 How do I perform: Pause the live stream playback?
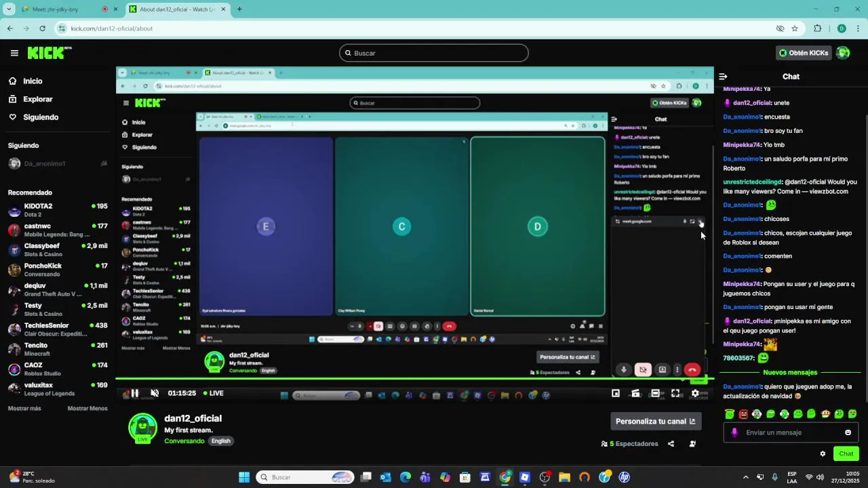click(134, 393)
